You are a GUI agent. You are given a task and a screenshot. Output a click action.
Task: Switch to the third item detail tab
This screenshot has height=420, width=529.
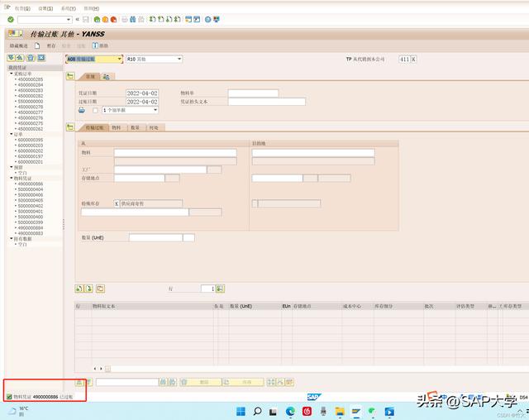click(x=135, y=127)
